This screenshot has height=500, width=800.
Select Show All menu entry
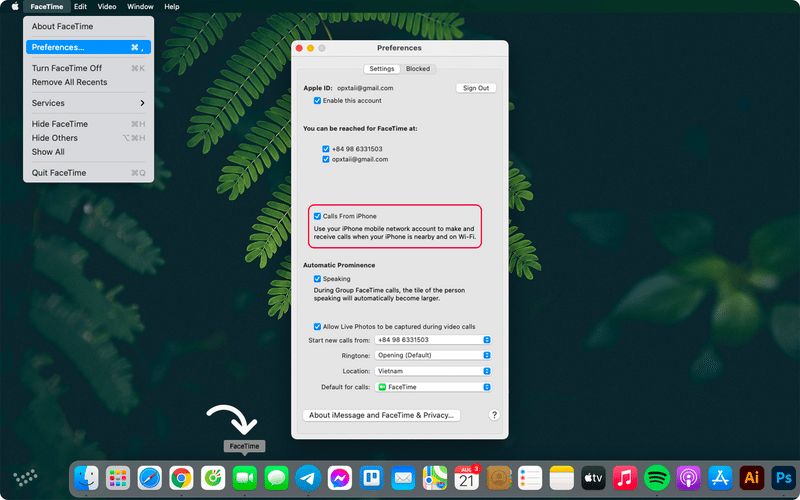tap(88, 152)
